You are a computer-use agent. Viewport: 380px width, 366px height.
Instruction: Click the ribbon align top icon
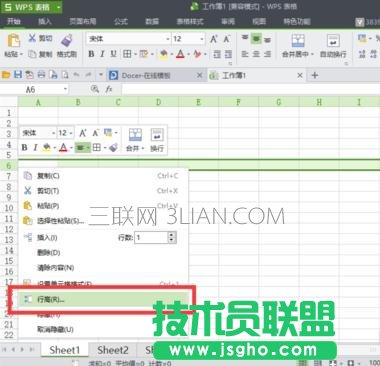245,38
